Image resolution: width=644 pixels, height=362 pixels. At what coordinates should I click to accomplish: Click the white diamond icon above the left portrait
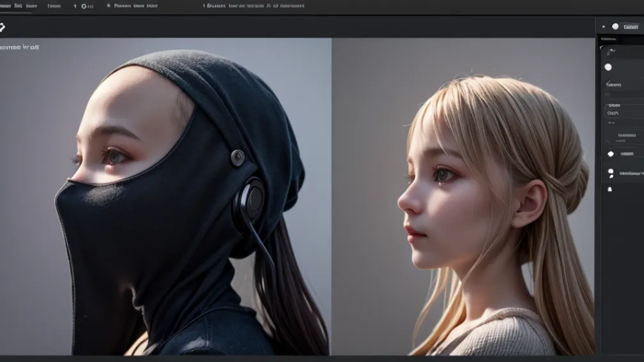2,27
